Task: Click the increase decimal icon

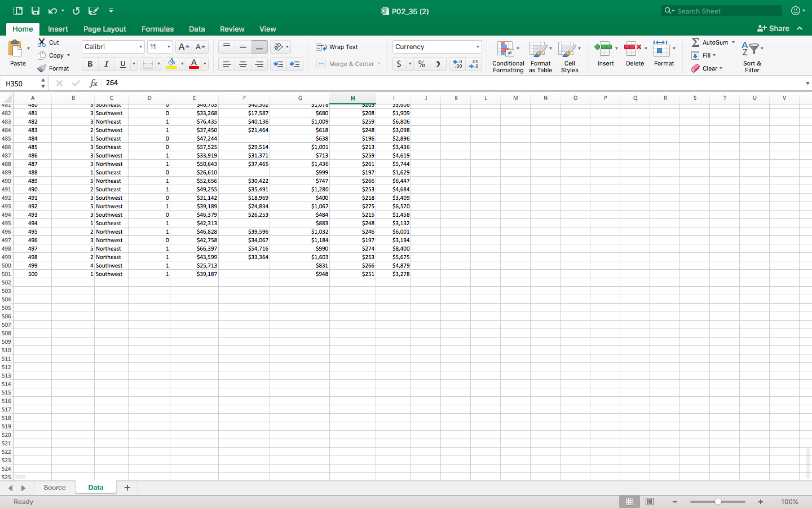Action: tap(457, 64)
